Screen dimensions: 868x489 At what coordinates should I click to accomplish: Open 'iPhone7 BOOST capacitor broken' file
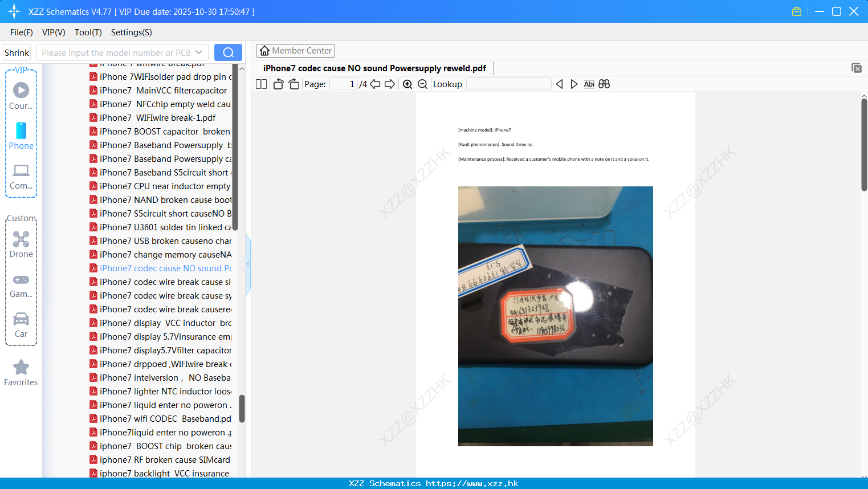pyautogui.click(x=161, y=132)
